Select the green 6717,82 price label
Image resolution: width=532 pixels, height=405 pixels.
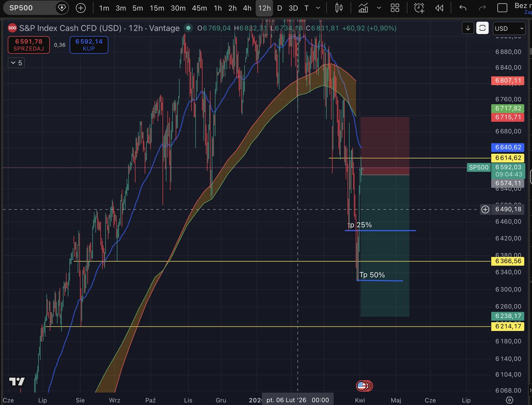pos(509,109)
